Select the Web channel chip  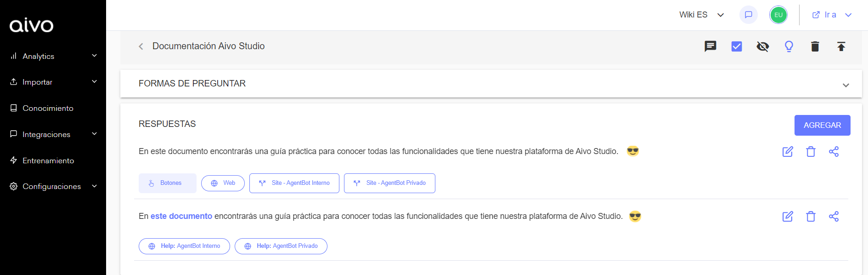click(x=223, y=183)
